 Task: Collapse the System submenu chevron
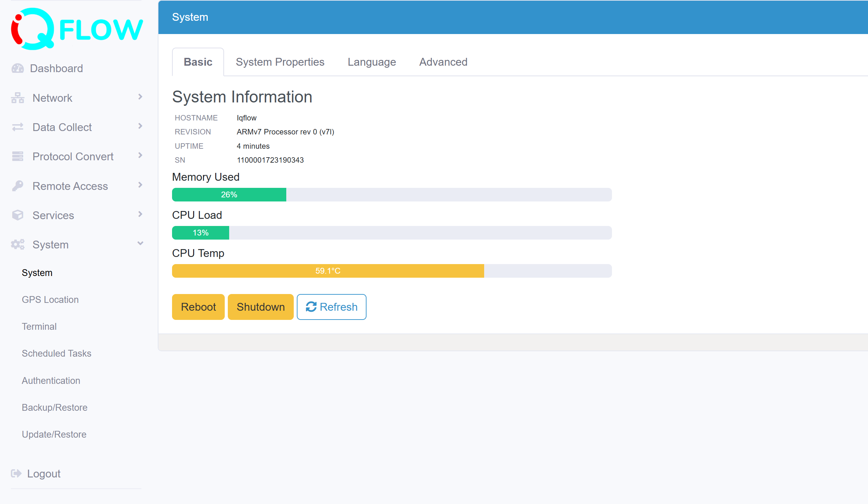(x=140, y=243)
